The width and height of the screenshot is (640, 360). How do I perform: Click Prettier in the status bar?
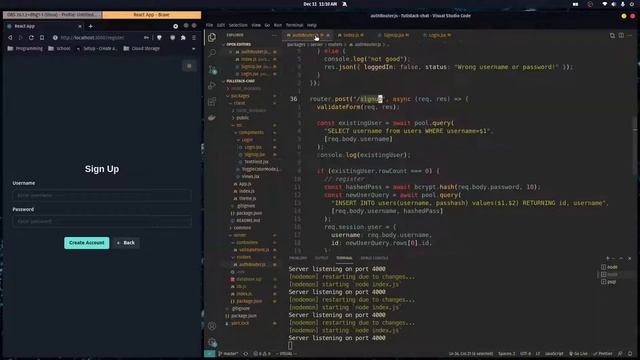pos(603,353)
